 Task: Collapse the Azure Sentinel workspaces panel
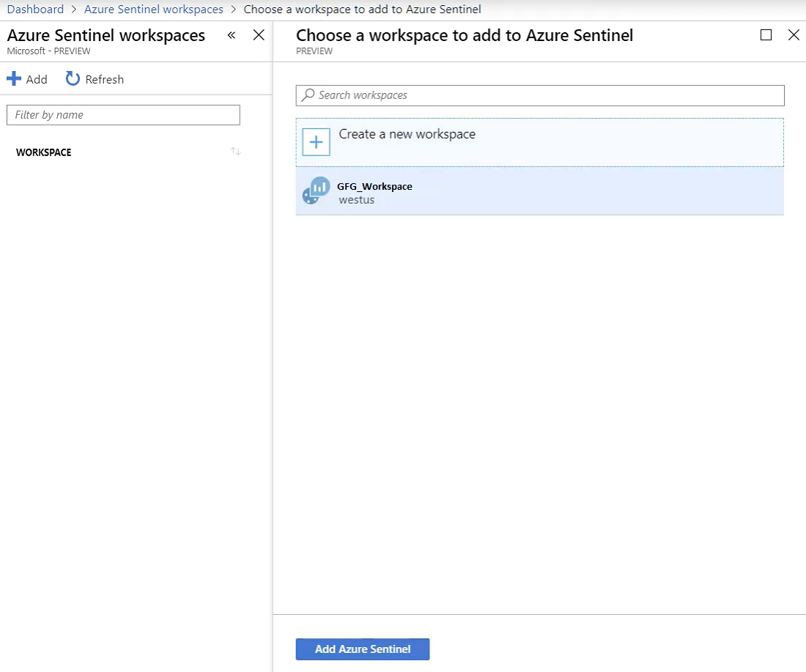[232, 35]
